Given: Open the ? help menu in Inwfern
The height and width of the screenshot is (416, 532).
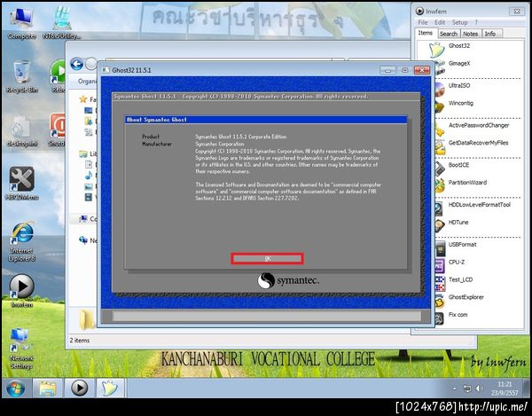Looking at the screenshot, I should (x=476, y=22).
